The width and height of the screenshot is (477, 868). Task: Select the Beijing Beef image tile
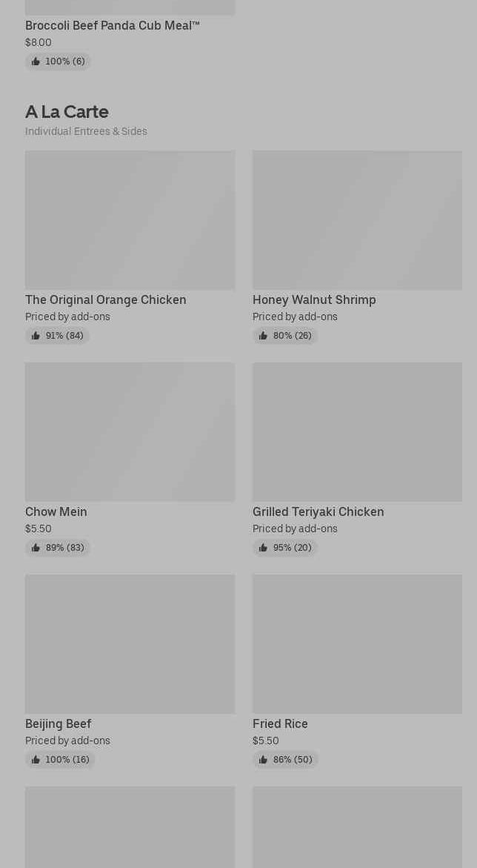(130, 644)
